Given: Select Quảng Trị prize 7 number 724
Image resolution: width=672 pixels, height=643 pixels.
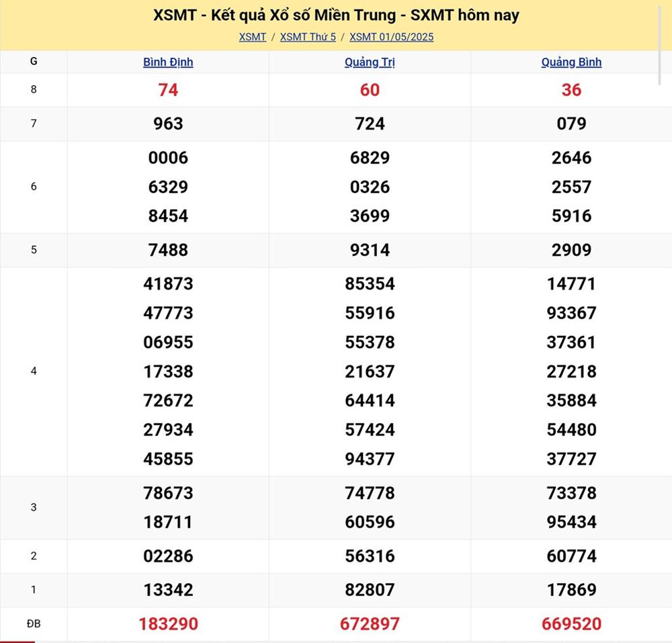Looking at the screenshot, I should (x=370, y=124).
